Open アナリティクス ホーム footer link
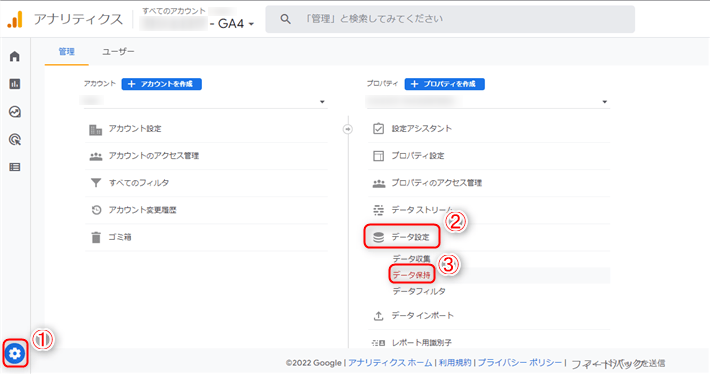 coord(390,363)
